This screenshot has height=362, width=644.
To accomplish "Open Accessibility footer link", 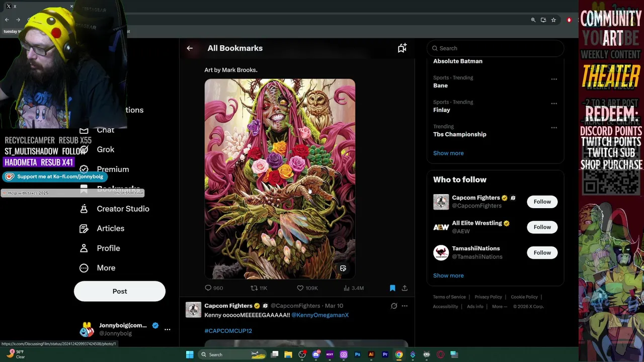I will point(445,307).
